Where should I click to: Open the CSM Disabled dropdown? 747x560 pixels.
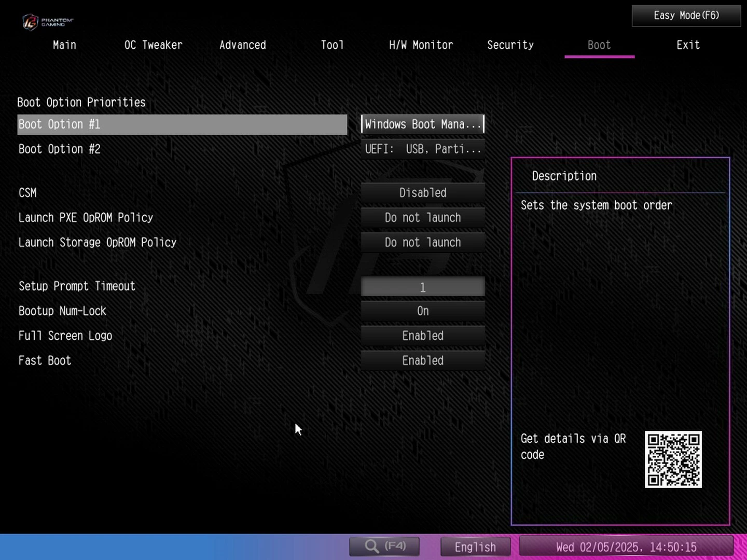tap(423, 192)
